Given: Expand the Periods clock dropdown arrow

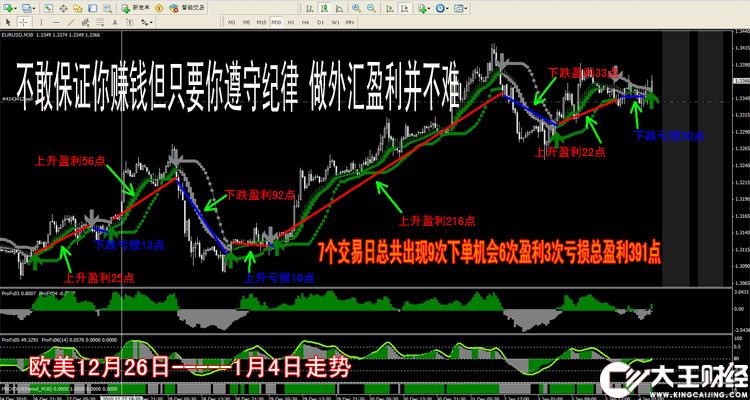Looking at the screenshot, I should pyautogui.click(x=447, y=8).
